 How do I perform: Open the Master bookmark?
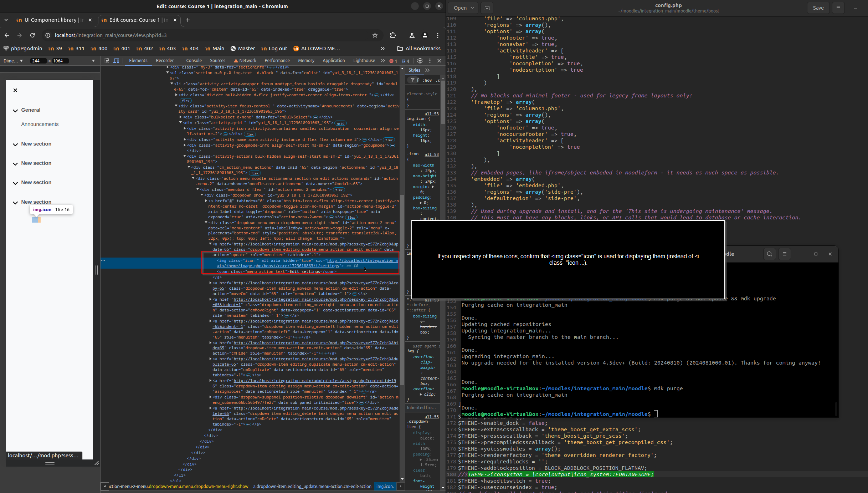[x=243, y=49]
